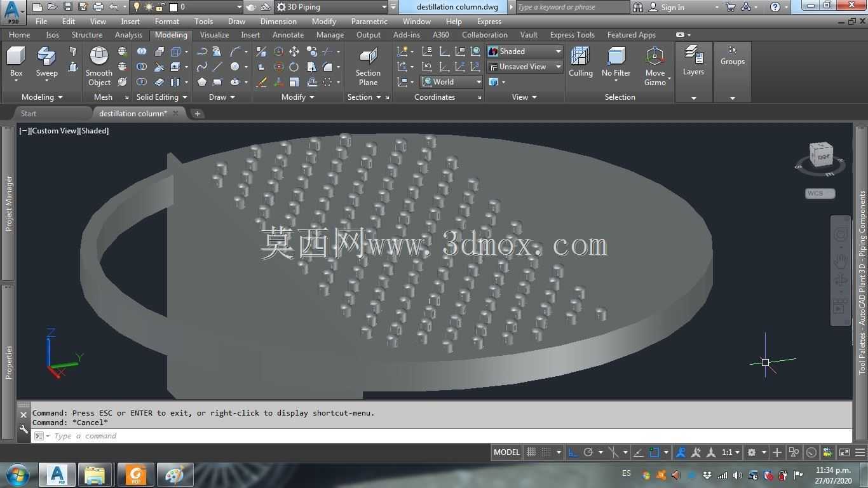Open Paint from the Windows taskbar

(174, 475)
